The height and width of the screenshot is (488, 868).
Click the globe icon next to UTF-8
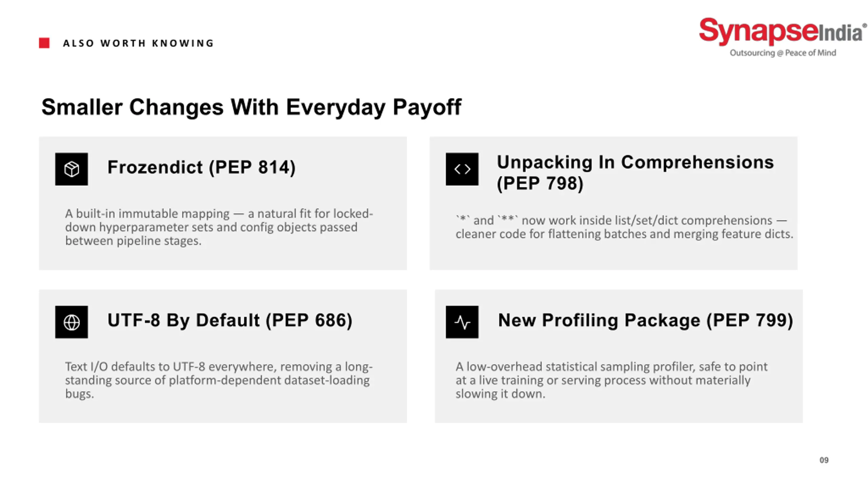click(72, 322)
